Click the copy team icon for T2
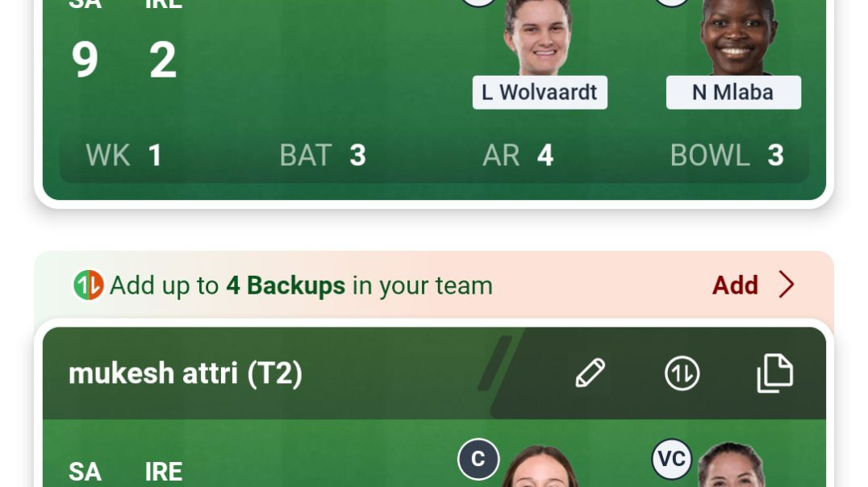The height and width of the screenshot is (487, 868). pyautogui.click(x=775, y=373)
